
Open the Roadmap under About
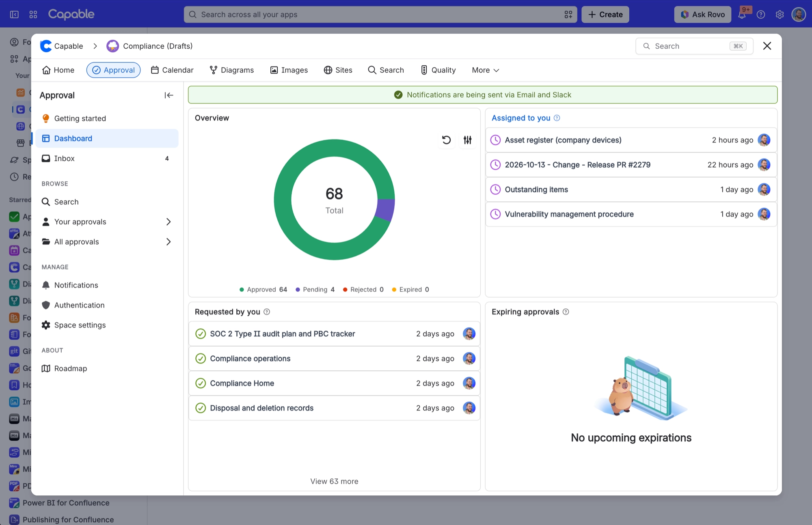point(107,368)
